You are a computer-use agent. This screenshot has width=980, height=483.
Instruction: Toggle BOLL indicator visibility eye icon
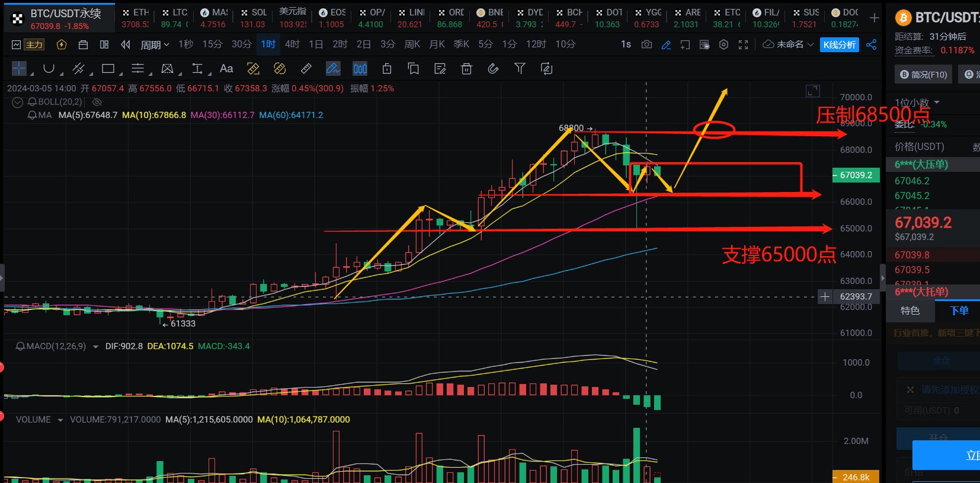[97, 102]
